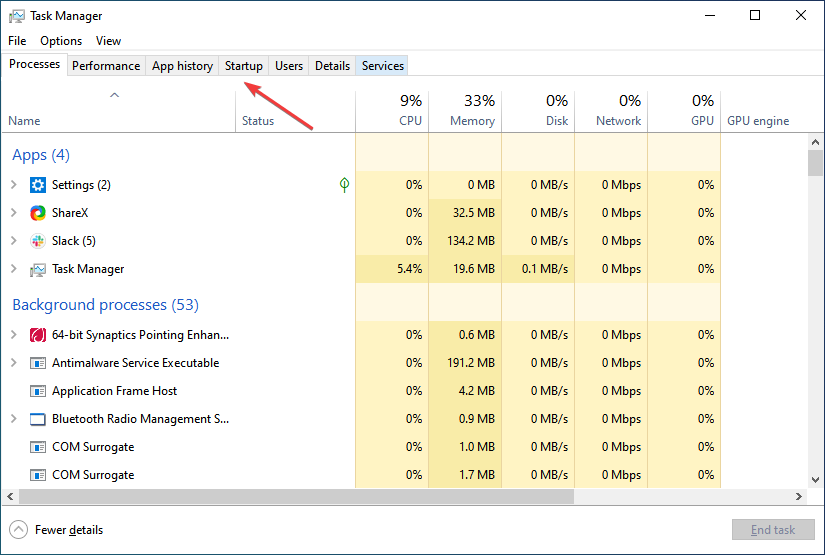Click the Task Manager title bar icon
Screen dimensions: 825x555
point(16,16)
